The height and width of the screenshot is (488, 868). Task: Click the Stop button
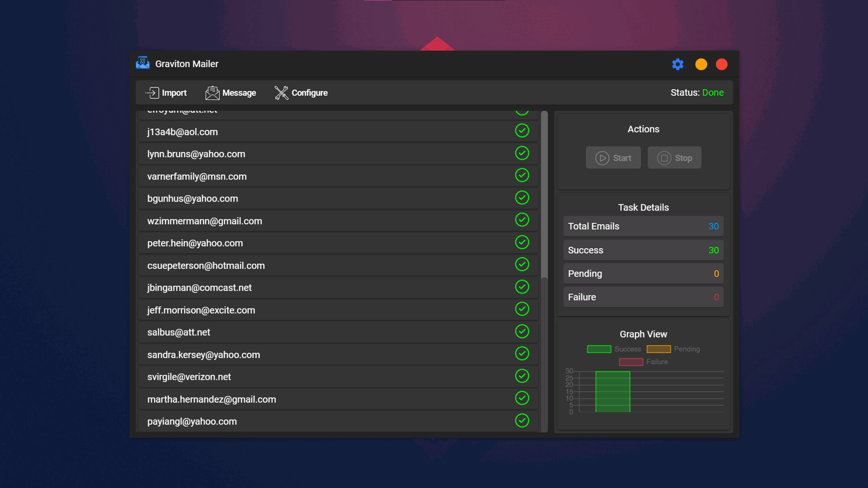tap(674, 158)
